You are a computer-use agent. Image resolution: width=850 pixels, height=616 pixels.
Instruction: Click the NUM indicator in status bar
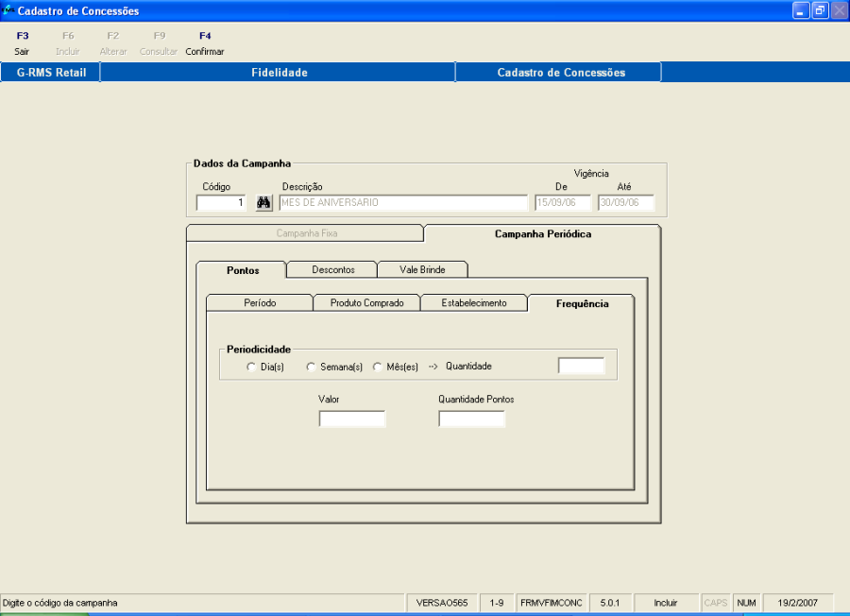tap(746, 603)
